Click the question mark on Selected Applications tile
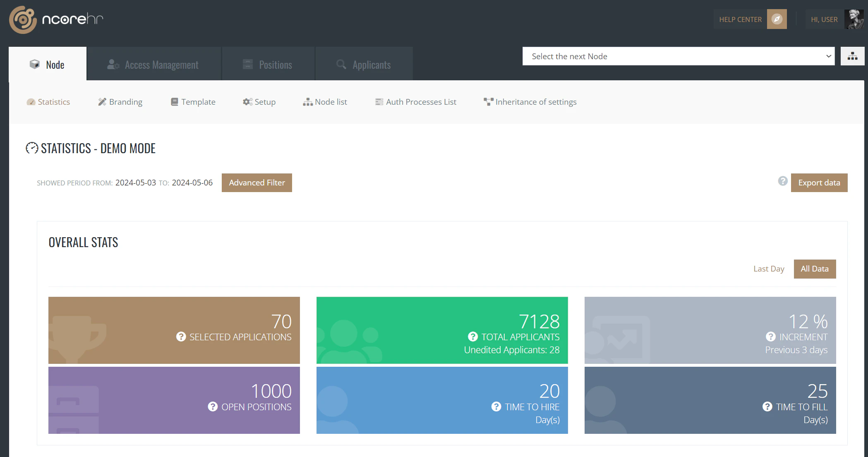 [x=180, y=337]
